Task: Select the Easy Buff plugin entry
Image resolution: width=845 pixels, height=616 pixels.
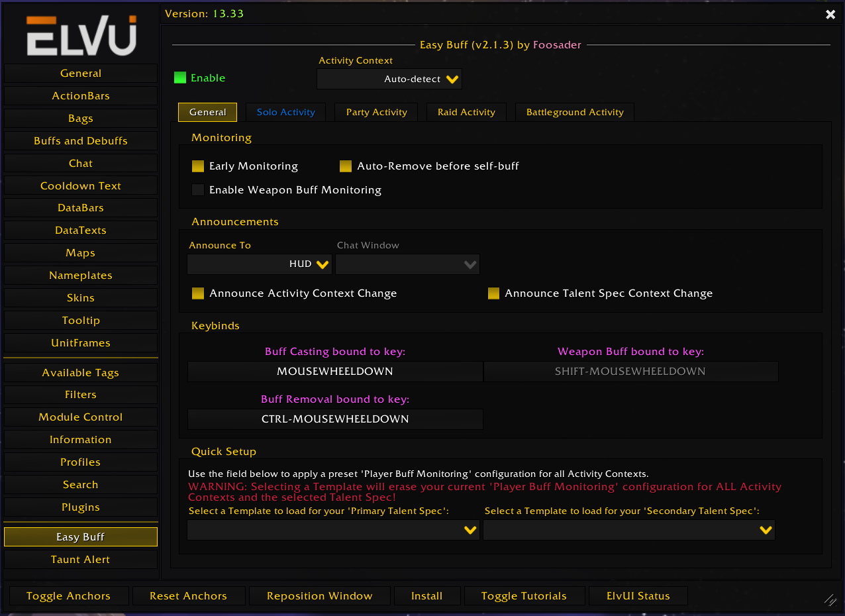Action: 81,537
